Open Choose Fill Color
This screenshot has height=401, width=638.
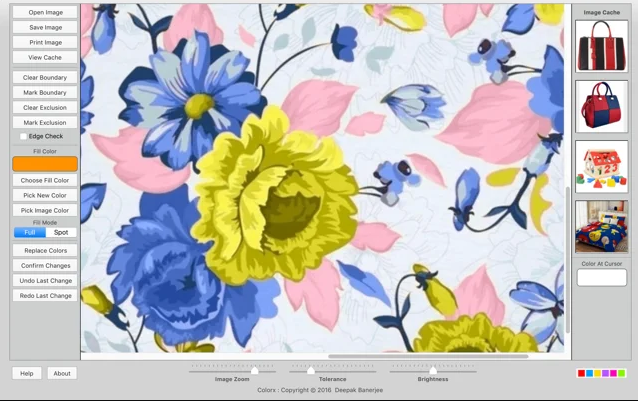click(45, 180)
